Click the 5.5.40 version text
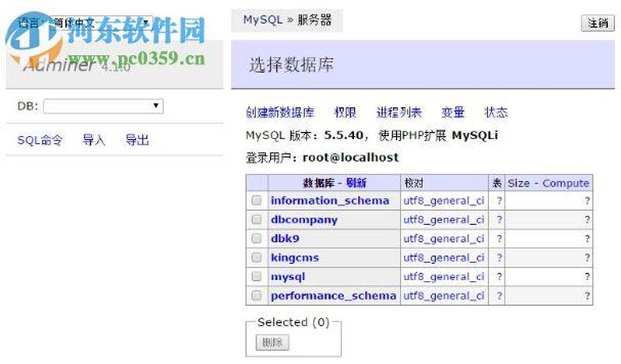 click(x=343, y=136)
